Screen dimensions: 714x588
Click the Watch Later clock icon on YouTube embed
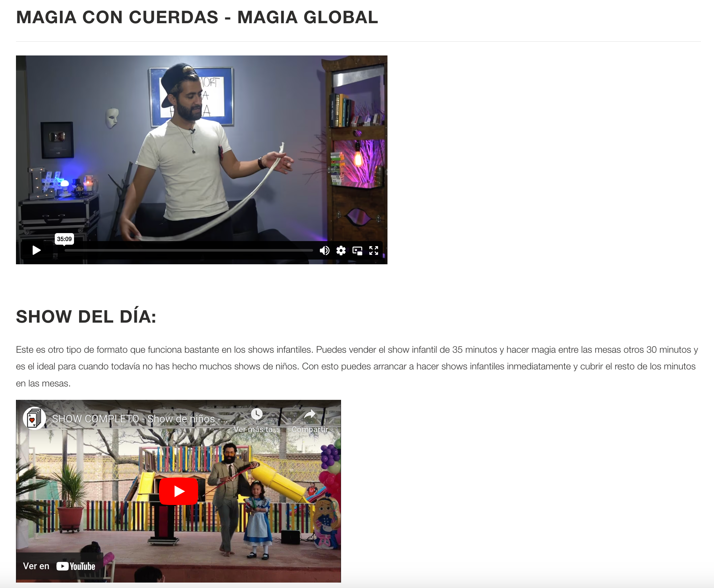pyautogui.click(x=257, y=414)
